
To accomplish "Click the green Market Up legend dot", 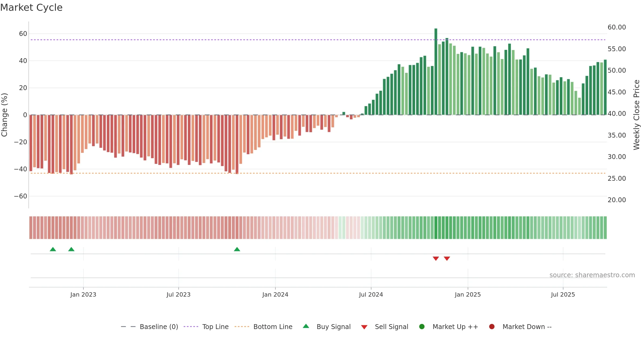I will click(422, 327).
